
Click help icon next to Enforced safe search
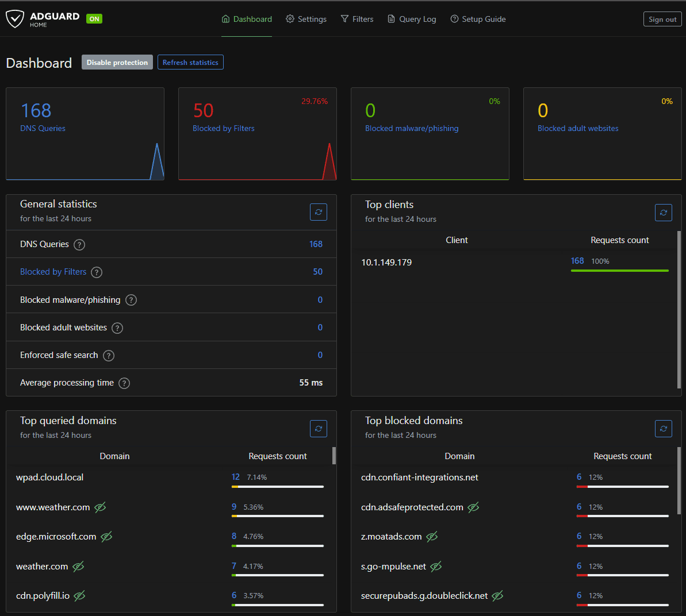coord(109,356)
